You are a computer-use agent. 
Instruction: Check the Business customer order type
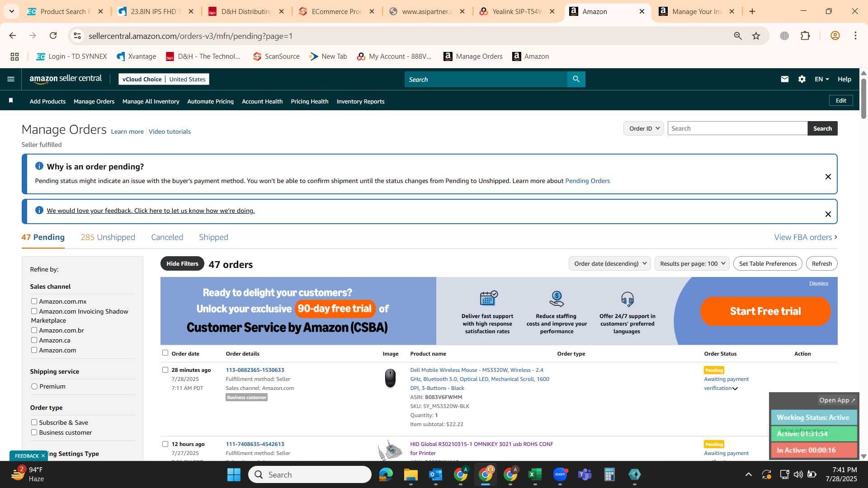coord(34,432)
